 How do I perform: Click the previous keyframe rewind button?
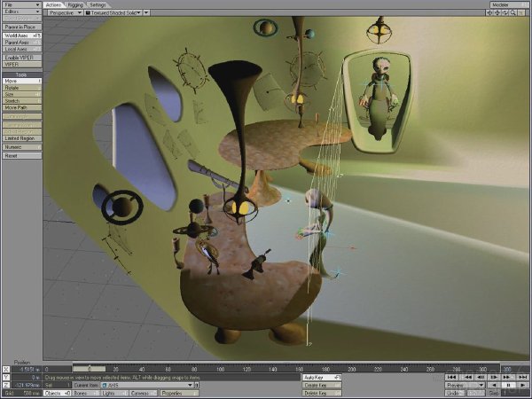click(x=466, y=377)
